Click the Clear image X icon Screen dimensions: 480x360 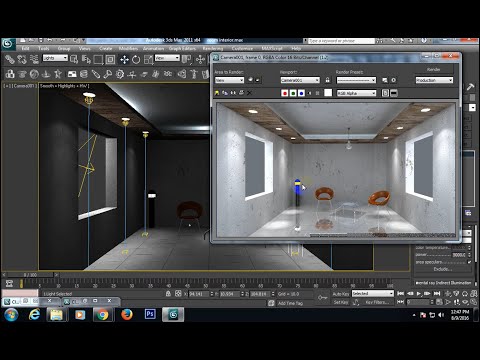pos(249,93)
